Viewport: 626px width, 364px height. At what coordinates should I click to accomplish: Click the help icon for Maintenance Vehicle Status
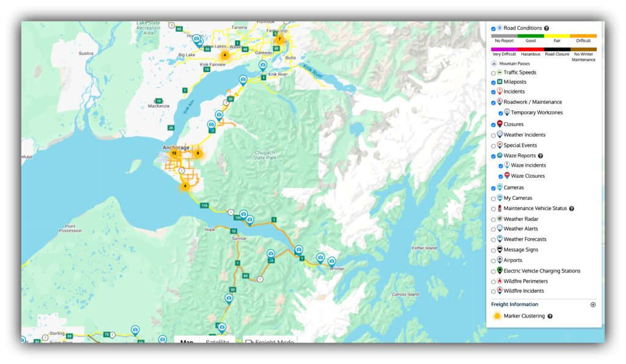coord(572,209)
